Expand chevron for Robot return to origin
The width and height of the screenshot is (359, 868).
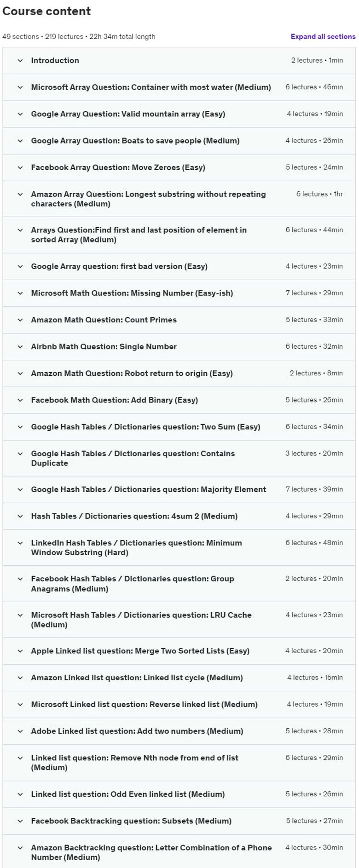(x=20, y=373)
